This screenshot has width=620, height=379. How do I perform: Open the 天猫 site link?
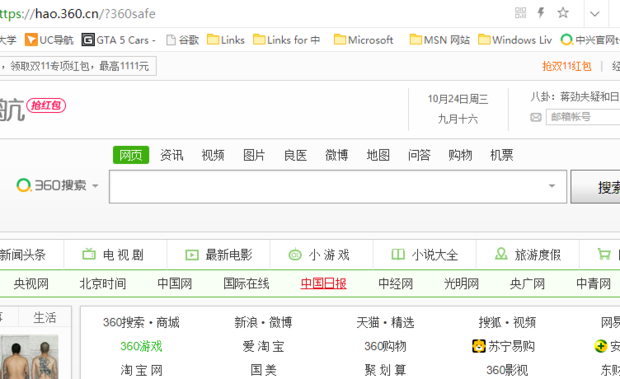(x=368, y=322)
